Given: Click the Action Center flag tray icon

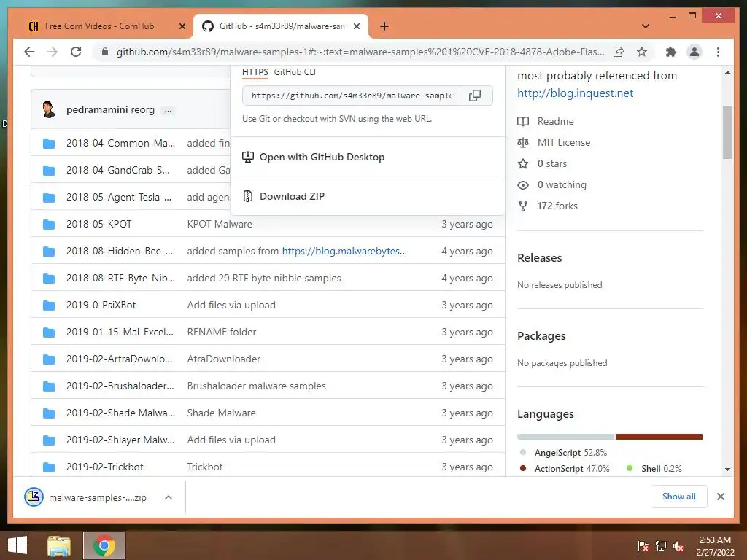Looking at the screenshot, I should [x=643, y=546].
